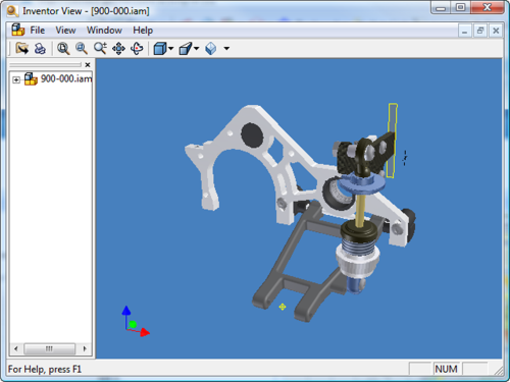Select the Zoom All tool
Image resolution: width=510 pixels, height=382 pixels.
(x=63, y=49)
